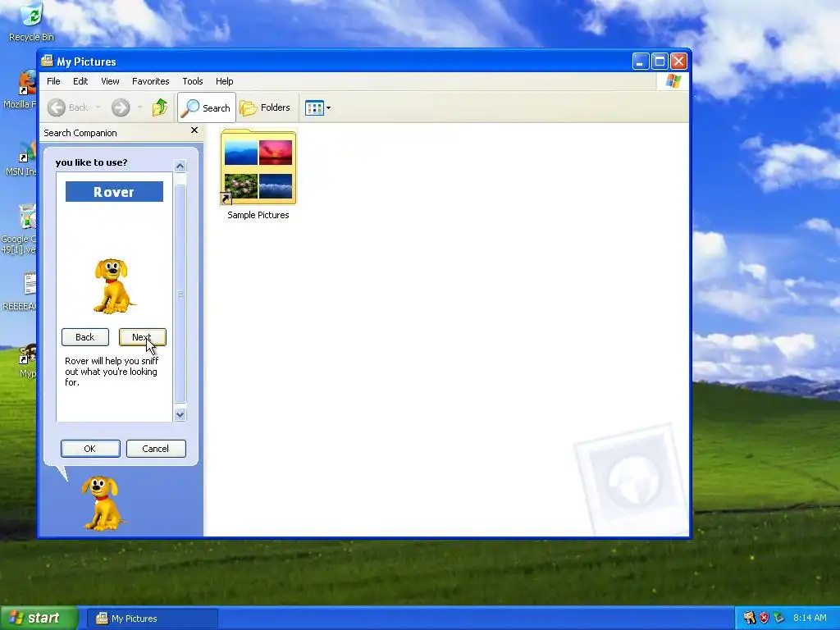Image resolution: width=840 pixels, height=630 pixels.
Task: Select the Sample Pictures folder thumbnail
Action: pos(258,167)
